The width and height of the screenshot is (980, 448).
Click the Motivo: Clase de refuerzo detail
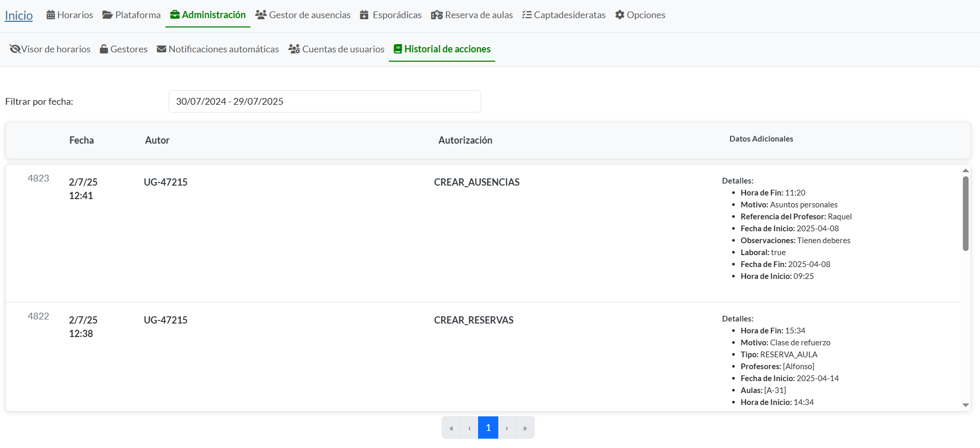(x=785, y=343)
